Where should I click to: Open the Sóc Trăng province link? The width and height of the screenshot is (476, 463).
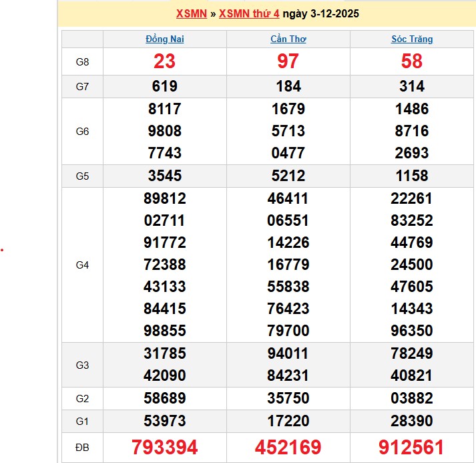412,39
